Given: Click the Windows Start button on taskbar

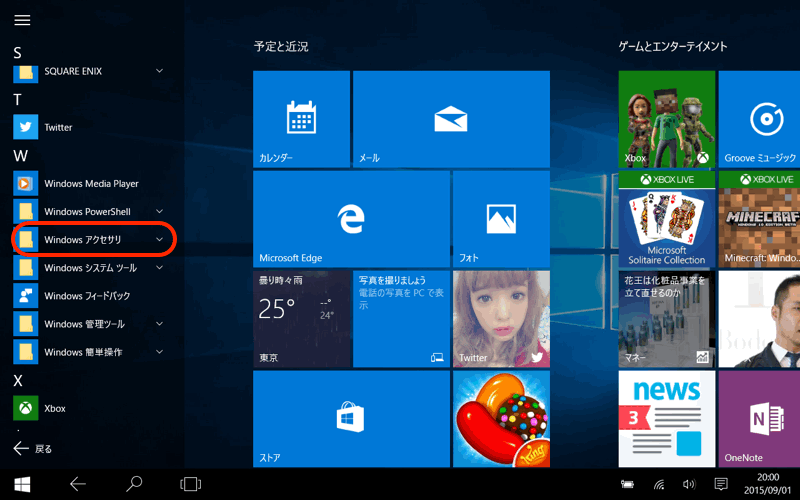Looking at the screenshot, I should click(21, 485).
